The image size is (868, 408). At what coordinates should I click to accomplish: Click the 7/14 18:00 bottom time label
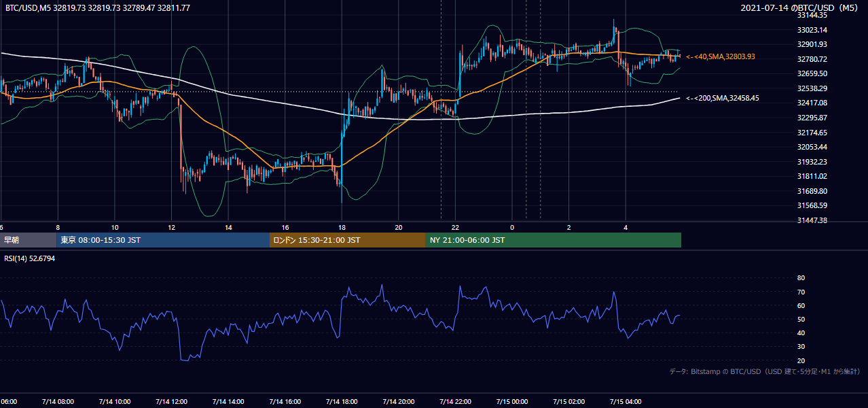[x=342, y=402]
